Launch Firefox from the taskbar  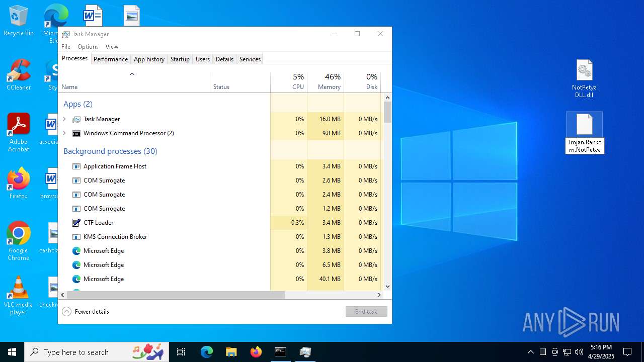(256, 352)
